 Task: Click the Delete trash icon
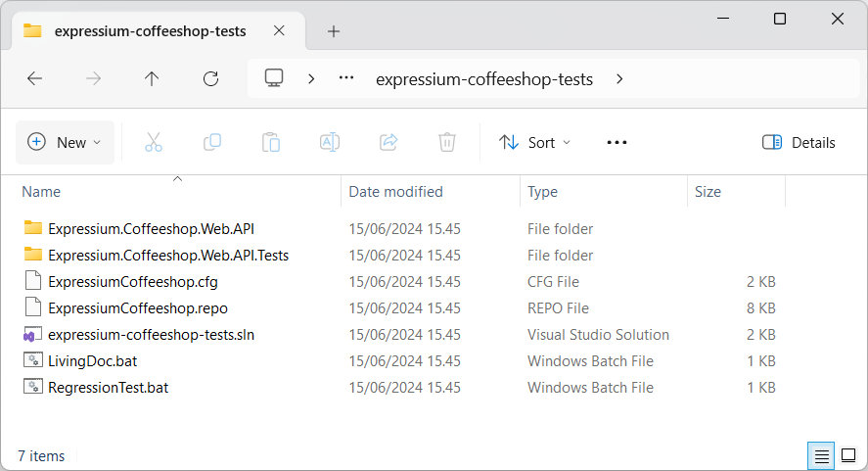click(447, 142)
